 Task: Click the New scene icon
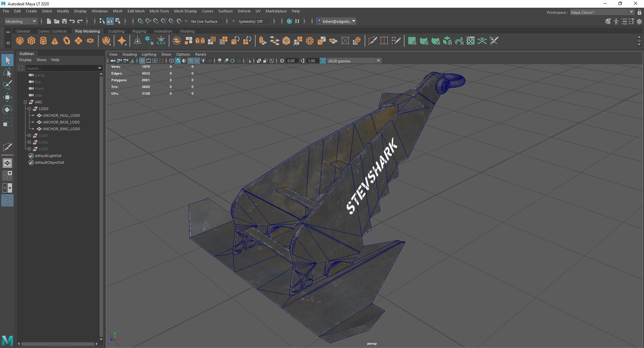[x=49, y=21]
